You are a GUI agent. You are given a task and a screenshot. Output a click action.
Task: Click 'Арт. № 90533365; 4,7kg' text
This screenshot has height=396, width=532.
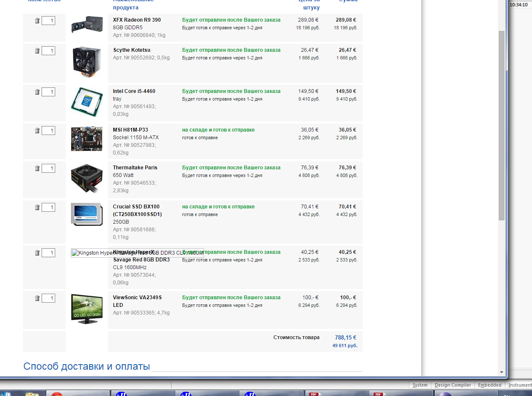coord(141,313)
